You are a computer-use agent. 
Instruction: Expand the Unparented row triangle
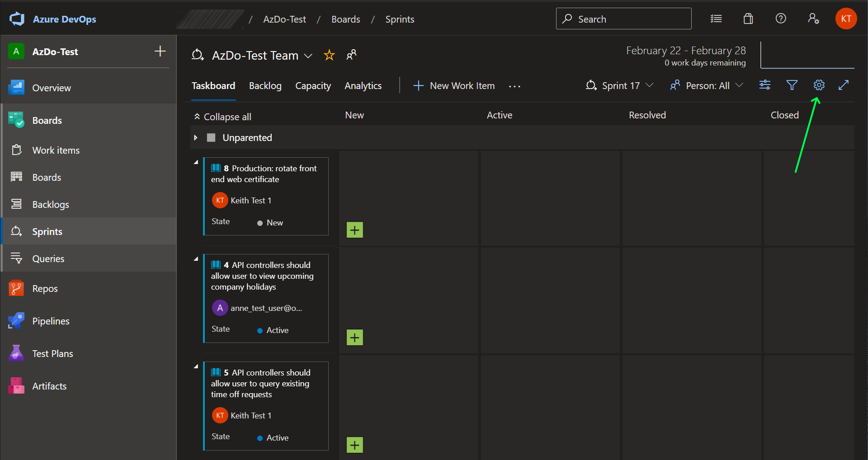195,137
